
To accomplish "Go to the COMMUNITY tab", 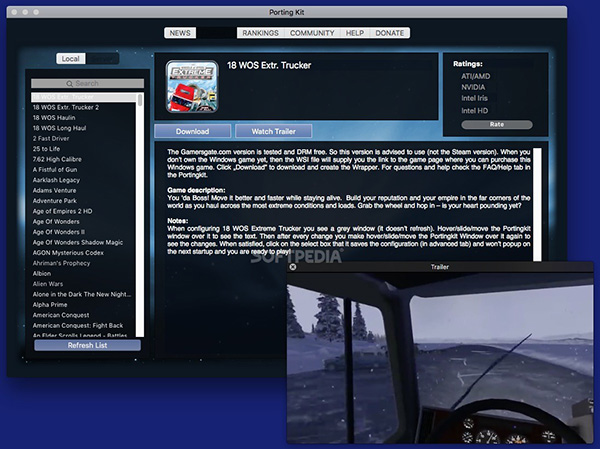I will point(312,33).
